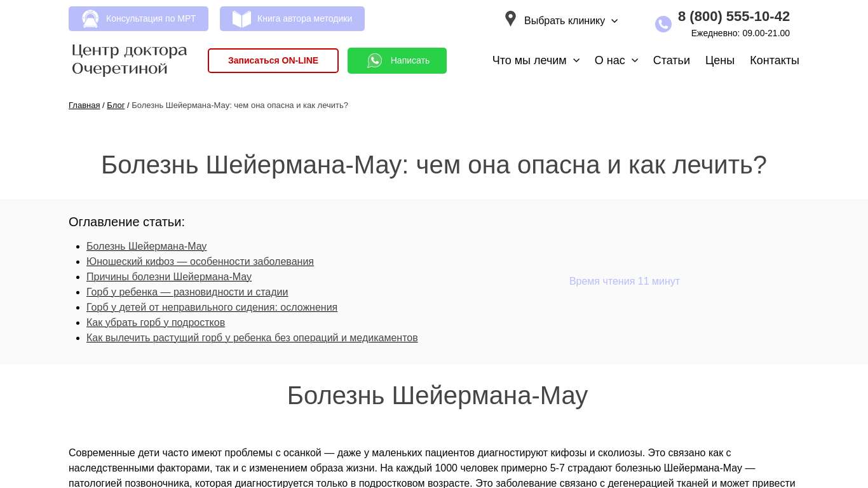The image size is (868, 488).
Task: Click the 'Центр доктора Очеретиной' logo
Action: (x=130, y=60)
